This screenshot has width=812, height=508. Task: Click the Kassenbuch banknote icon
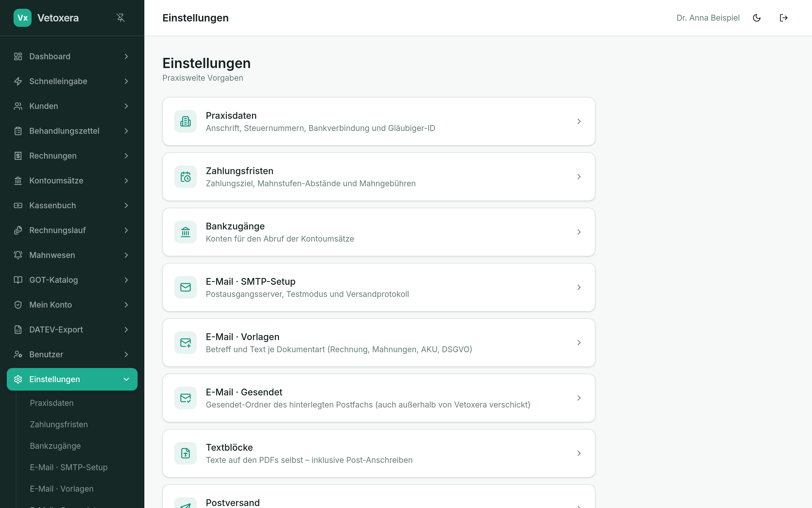click(18, 206)
